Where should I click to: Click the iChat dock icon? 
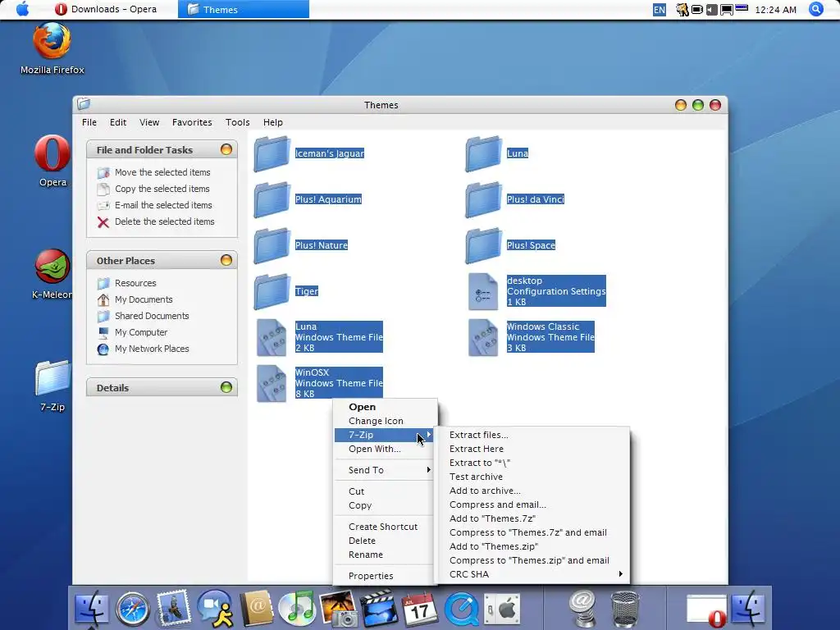click(x=215, y=608)
